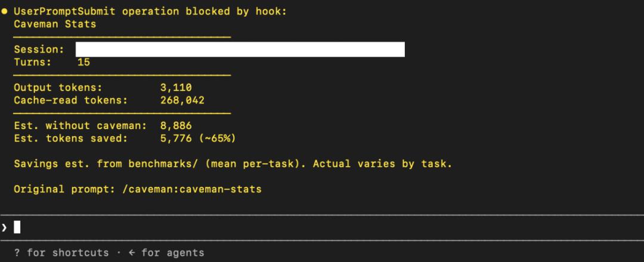Click the tokens saved figure 5,776 (~65%)
The height and width of the screenshot is (262, 644).
pyautogui.click(x=198, y=139)
